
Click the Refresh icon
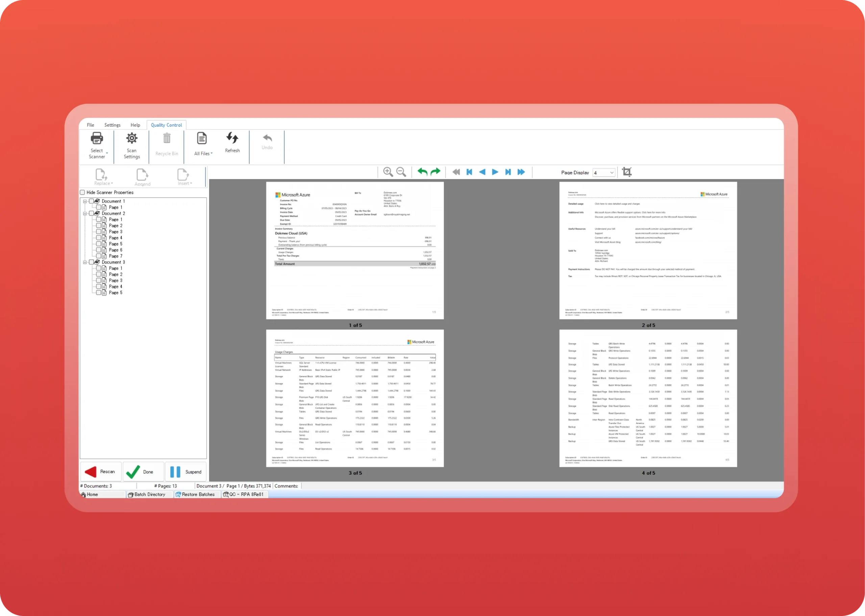tap(232, 138)
